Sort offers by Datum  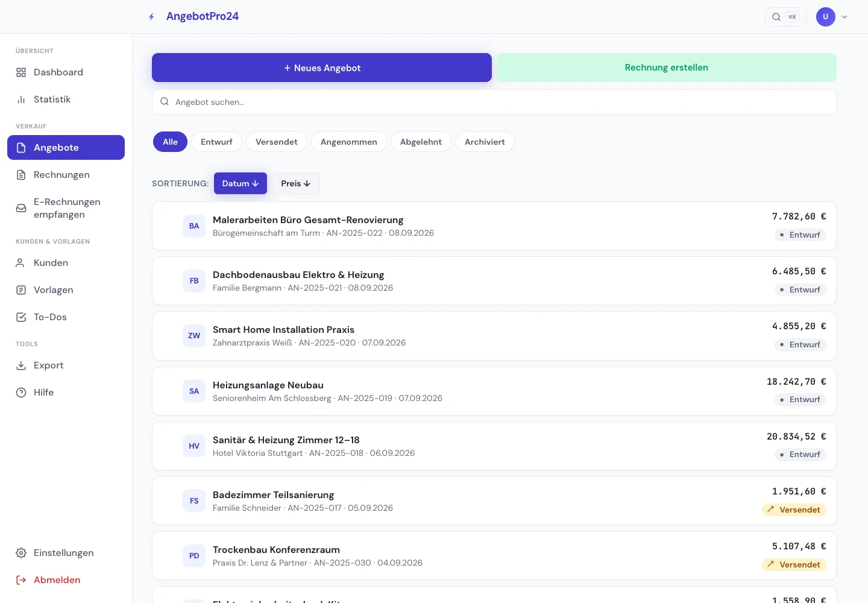[241, 183]
